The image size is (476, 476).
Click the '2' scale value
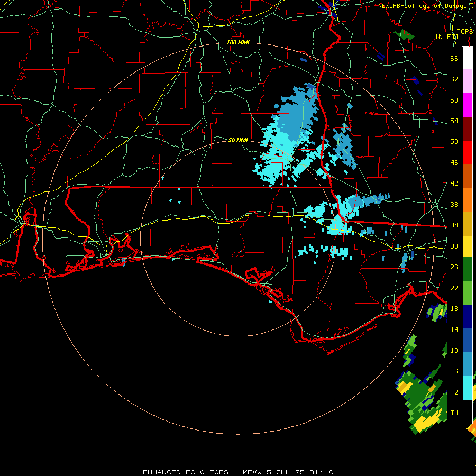(456, 392)
